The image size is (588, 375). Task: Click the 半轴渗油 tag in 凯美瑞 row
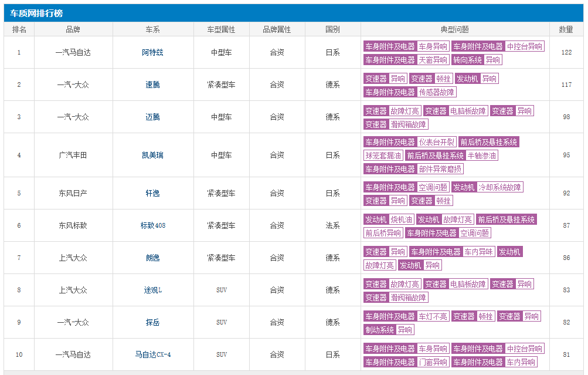tap(481, 156)
